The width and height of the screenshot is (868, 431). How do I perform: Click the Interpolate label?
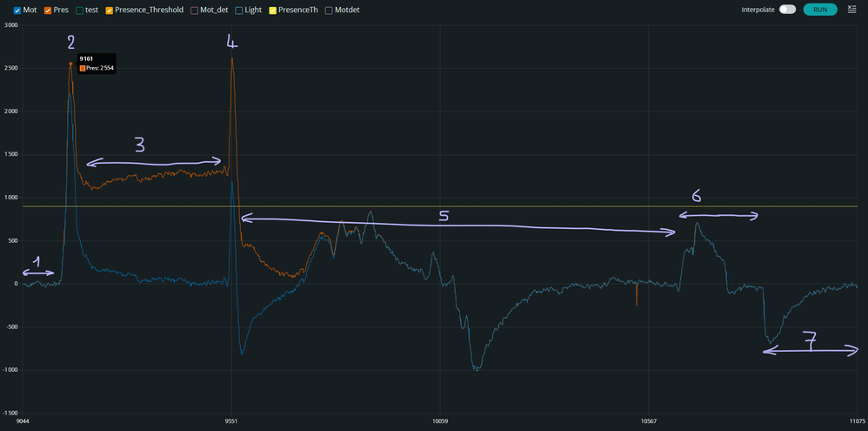click(x=758, y=10)
